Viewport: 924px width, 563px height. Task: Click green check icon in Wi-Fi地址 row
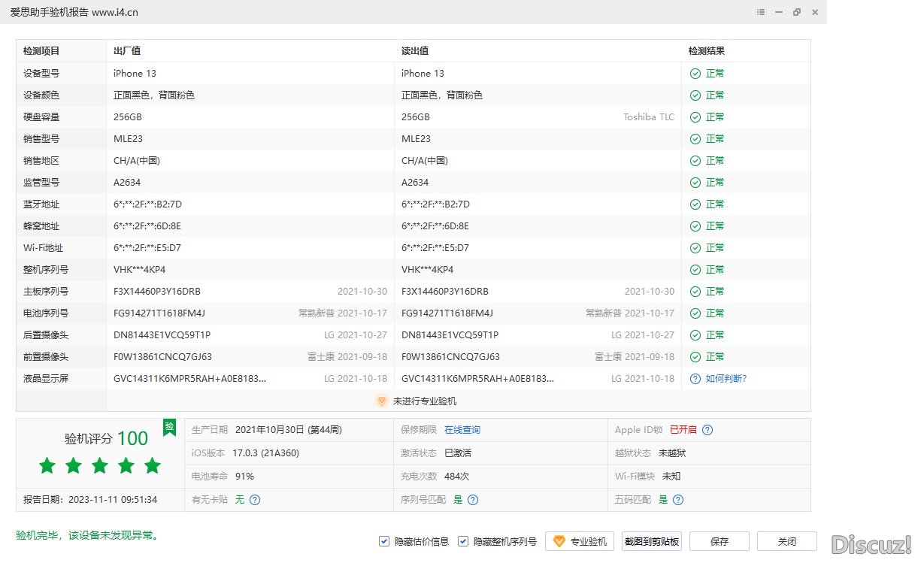[x=695, y=248]
